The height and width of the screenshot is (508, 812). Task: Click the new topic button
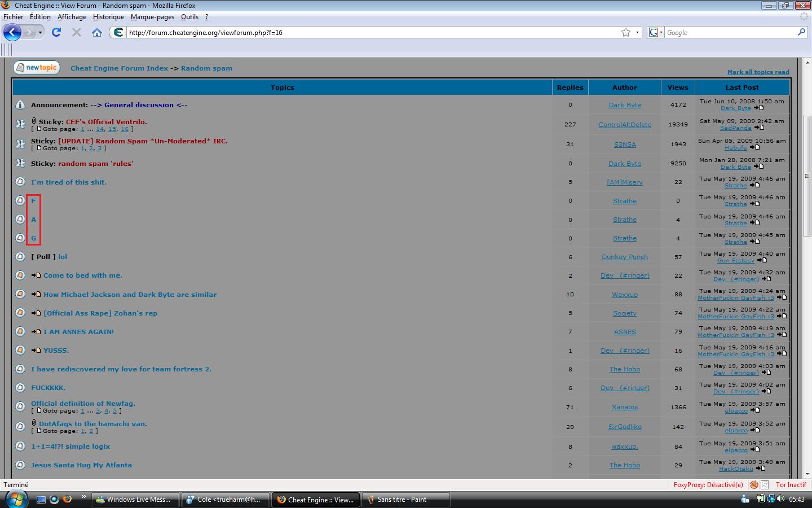(37, 68)
